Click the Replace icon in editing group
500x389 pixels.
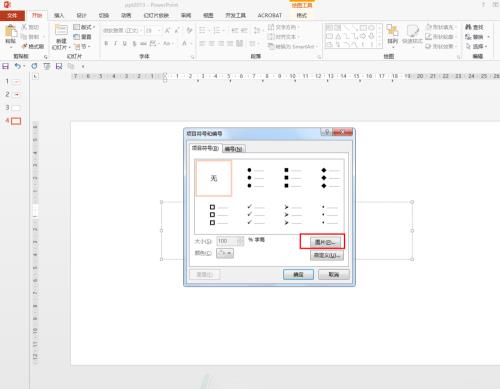(468, 37)
